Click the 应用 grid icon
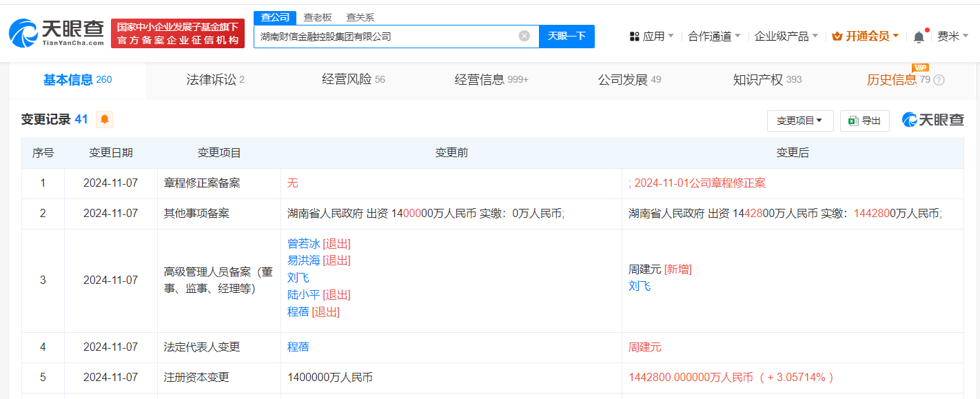Screen dimensions: 980x399 coord(635,37)
